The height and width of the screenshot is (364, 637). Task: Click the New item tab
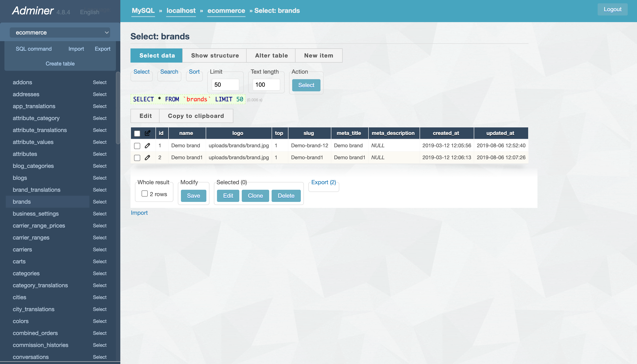[x=318, y=56]
